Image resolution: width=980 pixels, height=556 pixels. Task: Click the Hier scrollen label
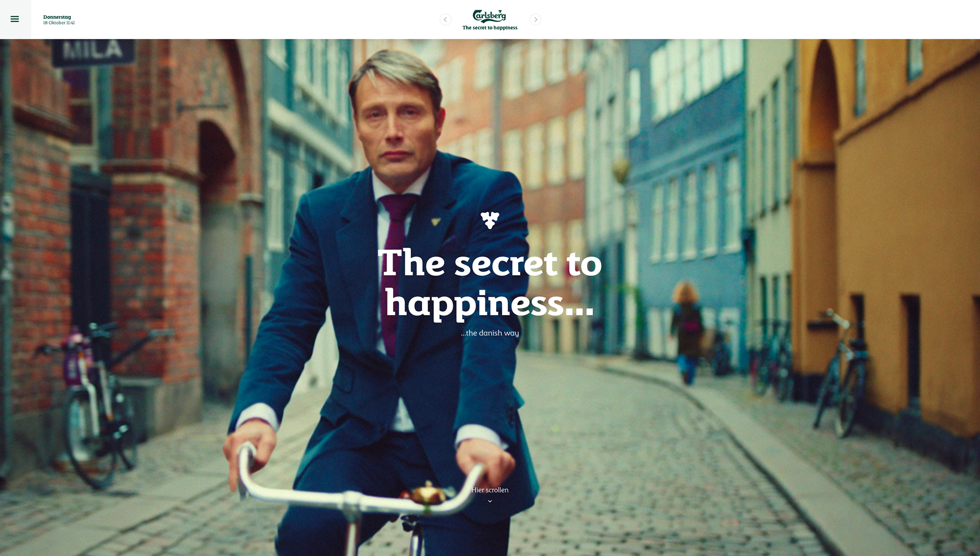490,490
